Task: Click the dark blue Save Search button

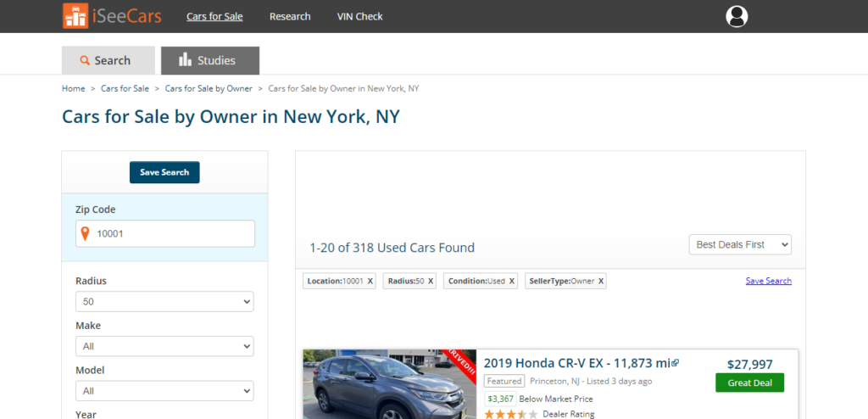Action: (x=164, y=172)
